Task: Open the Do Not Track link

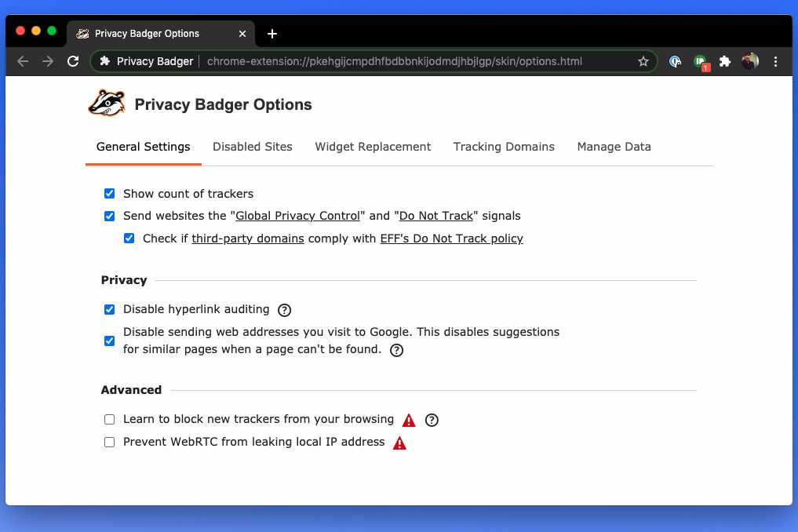Action: pyautogui.click(x=436, y=216)
